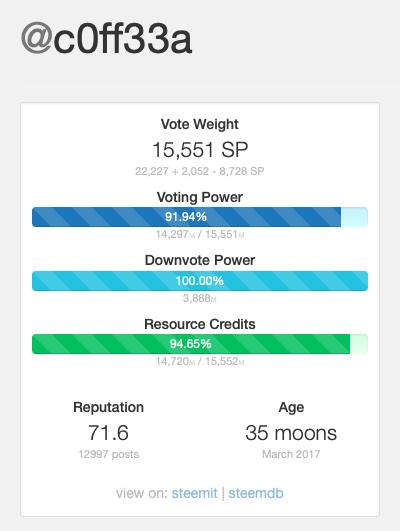Viewport: 400px width, 531px height.
Task: Click the Voting Power progress bar
Action: (200, 217)
